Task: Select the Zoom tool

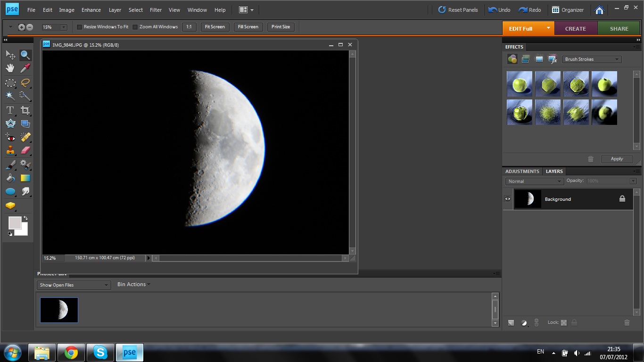Action: [x=25, y=55]
